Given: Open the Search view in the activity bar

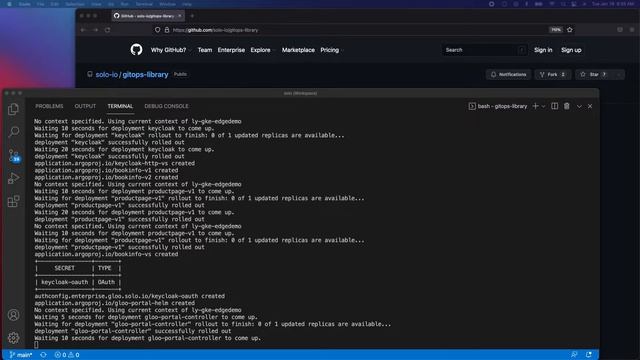Looking at the screenshot, I should (13, 131).
